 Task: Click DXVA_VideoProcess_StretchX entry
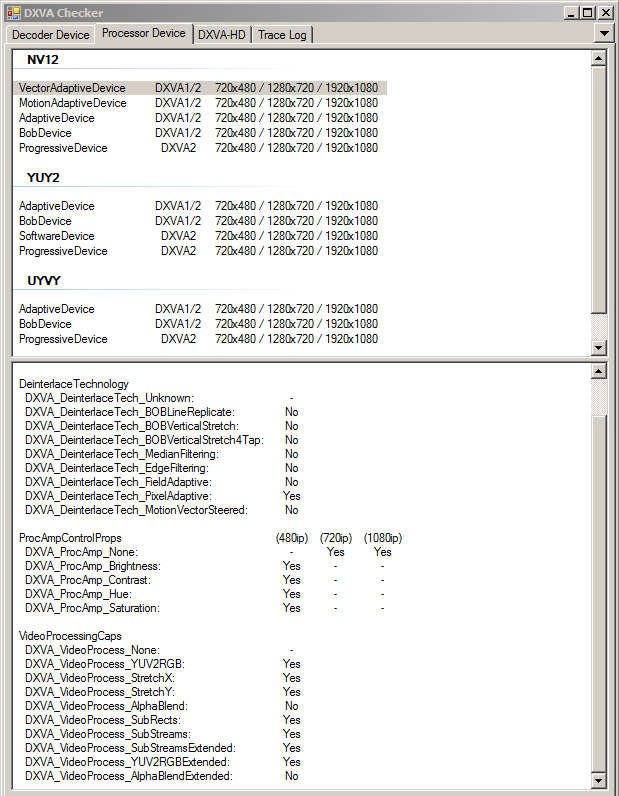coord(100,678)
